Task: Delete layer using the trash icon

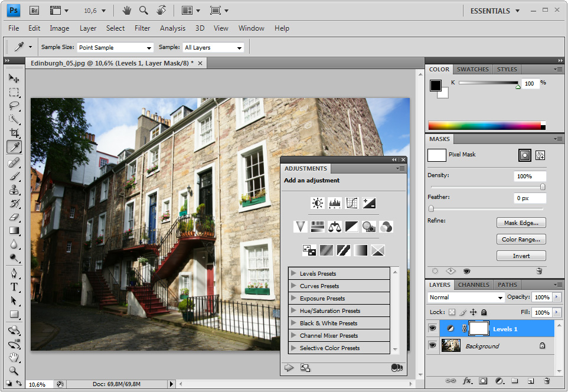Action: click(x=547, y=381)
